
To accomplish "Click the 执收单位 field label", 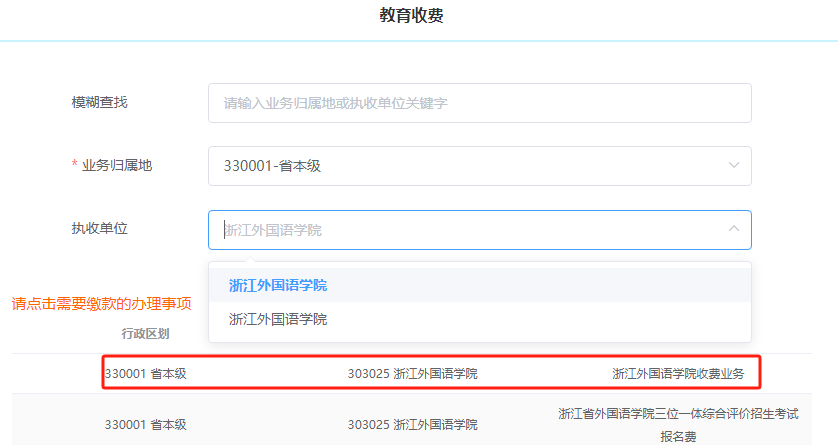I will click(x=99, y=228).
